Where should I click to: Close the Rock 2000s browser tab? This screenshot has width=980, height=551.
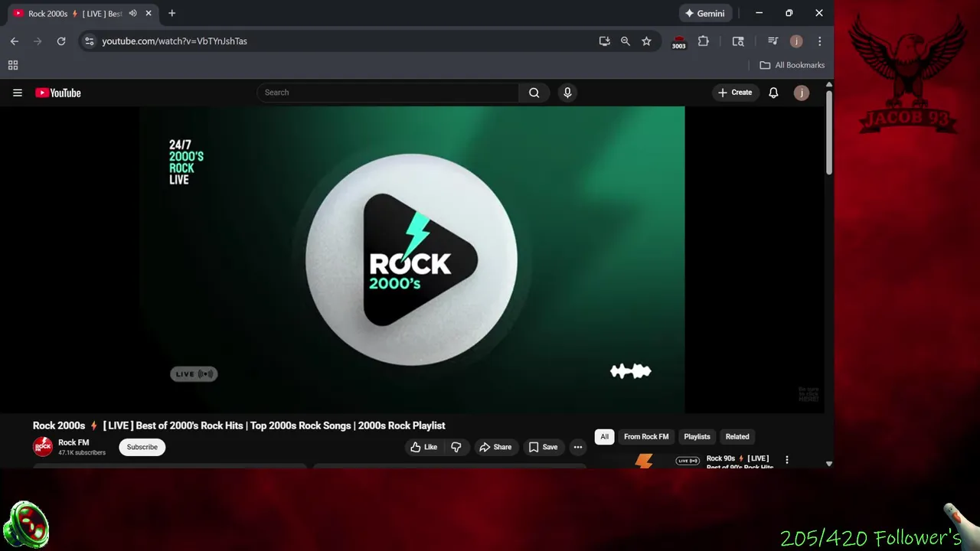point(149,13)
